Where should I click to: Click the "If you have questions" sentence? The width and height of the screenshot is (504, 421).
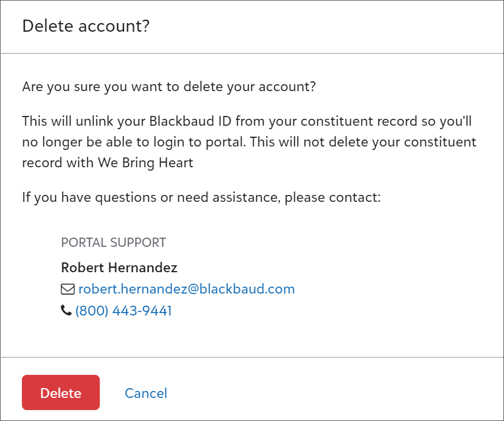[201, 197]
